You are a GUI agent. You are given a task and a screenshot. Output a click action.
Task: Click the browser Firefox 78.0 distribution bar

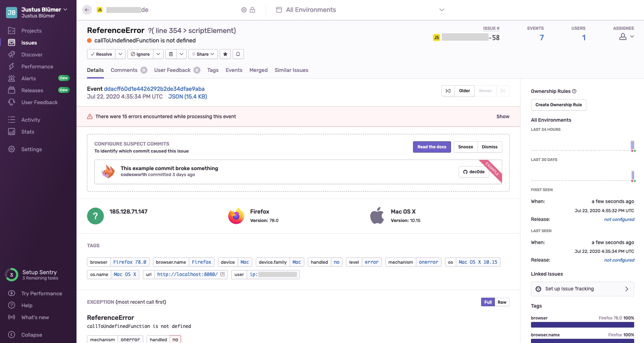[582, 325]
